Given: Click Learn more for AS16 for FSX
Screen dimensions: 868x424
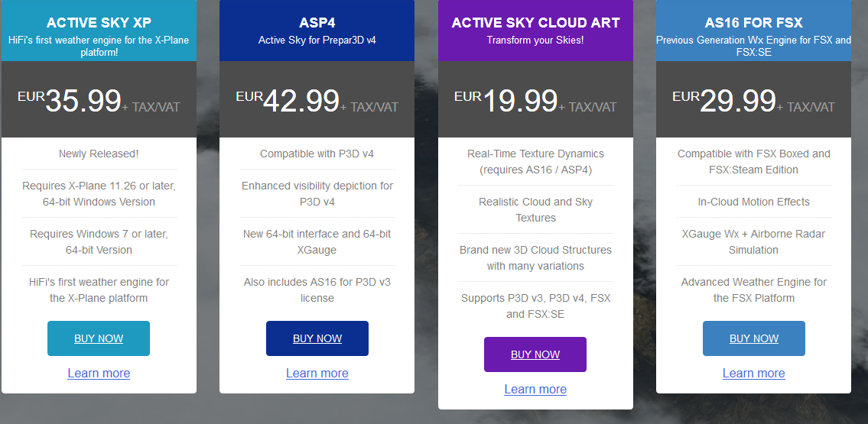Looking at the screenshot, I should 754,374.
